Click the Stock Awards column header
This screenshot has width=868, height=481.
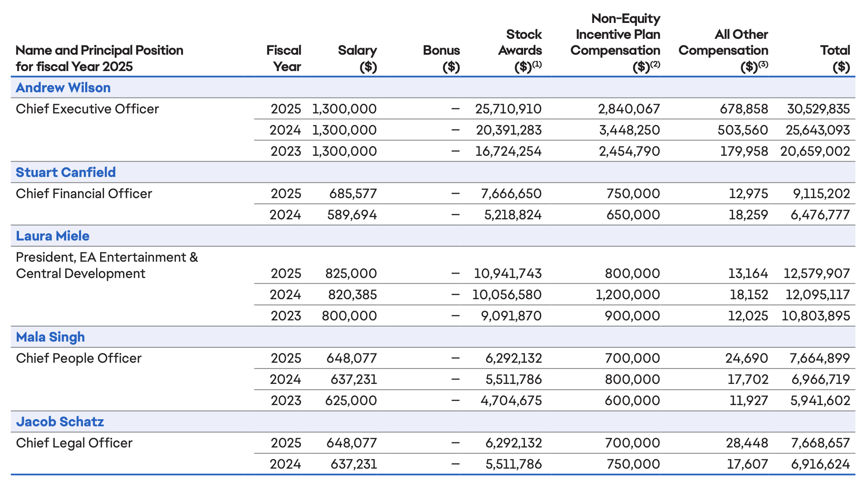pyautogui.click(x=520, y=50)
